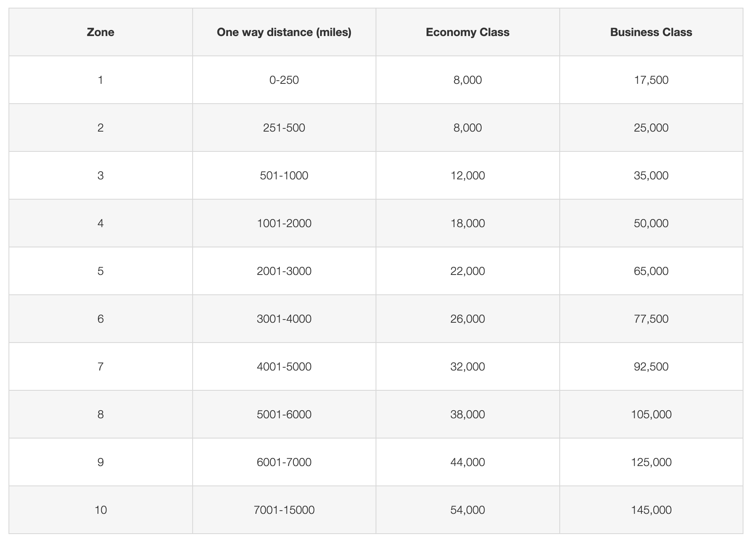Click the 22,000 Economy Class value
The image size is (756, 545).
467,271
